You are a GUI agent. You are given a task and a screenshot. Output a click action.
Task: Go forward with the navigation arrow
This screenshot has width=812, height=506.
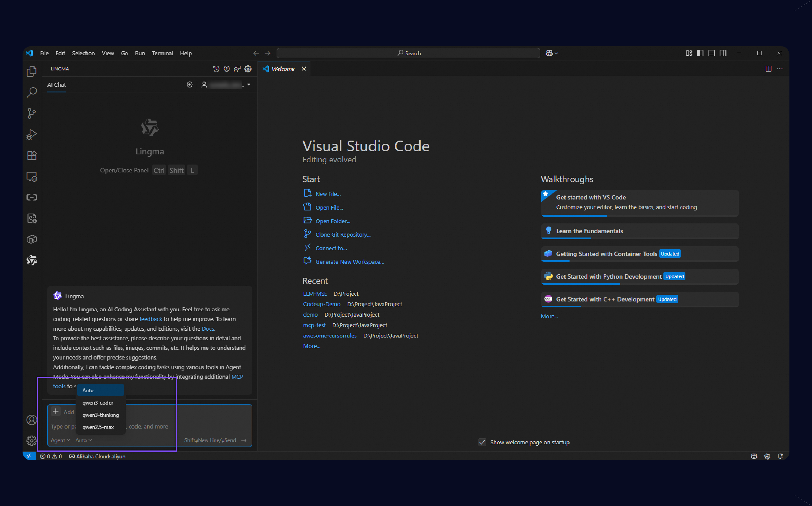[268, 53]
